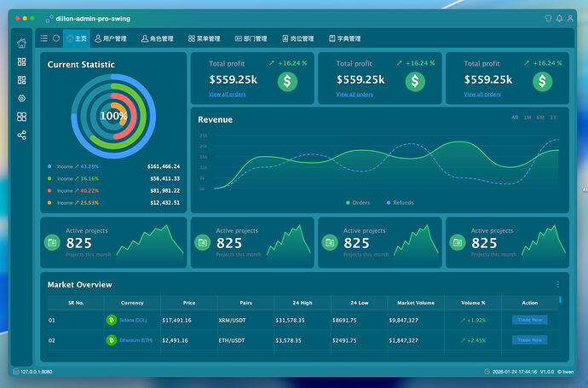Select the 岗位管理 tab

coord(298,38)
